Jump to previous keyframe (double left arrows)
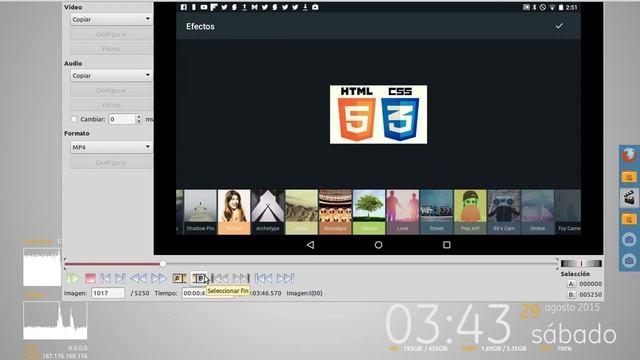 click(x=138, y=278)
